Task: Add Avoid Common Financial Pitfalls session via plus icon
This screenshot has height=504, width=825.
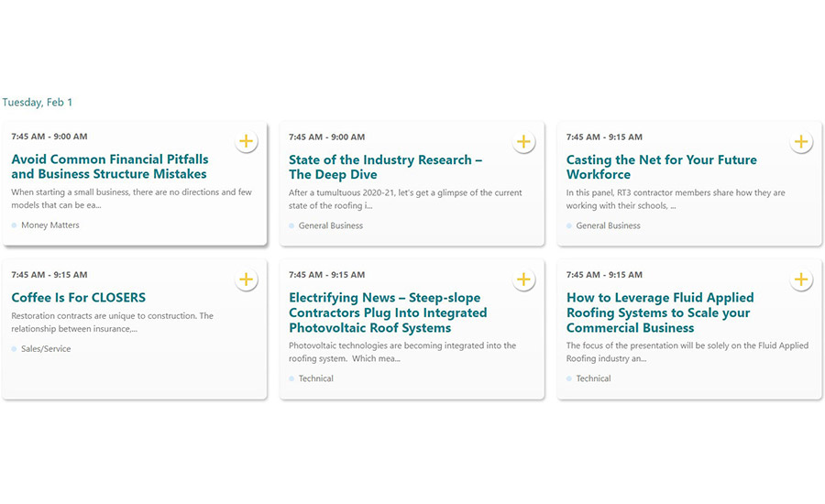Action: click(246, 141)
